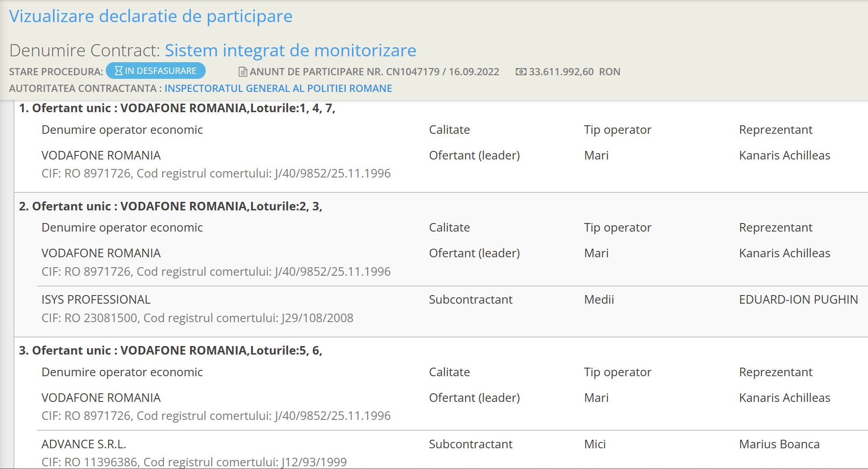868x469 pixels.
Task: Click the Mici operator type for ADVANCE
Action: (595, 444)
